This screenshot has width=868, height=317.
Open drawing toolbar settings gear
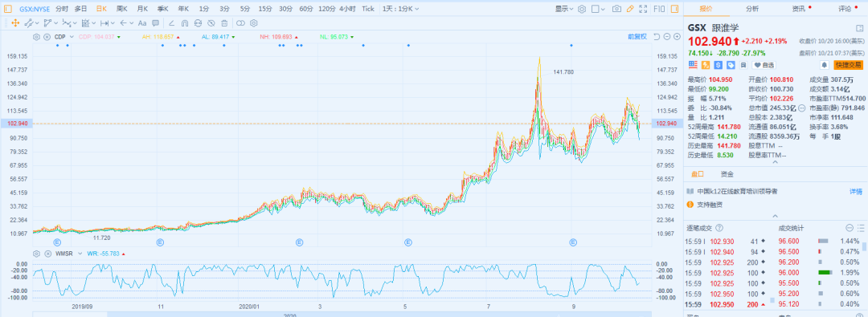253,23
